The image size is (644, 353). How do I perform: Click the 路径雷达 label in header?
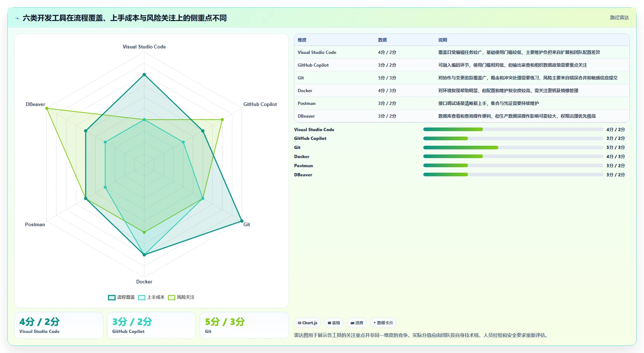pyautogui.click(x=619, y=17)
